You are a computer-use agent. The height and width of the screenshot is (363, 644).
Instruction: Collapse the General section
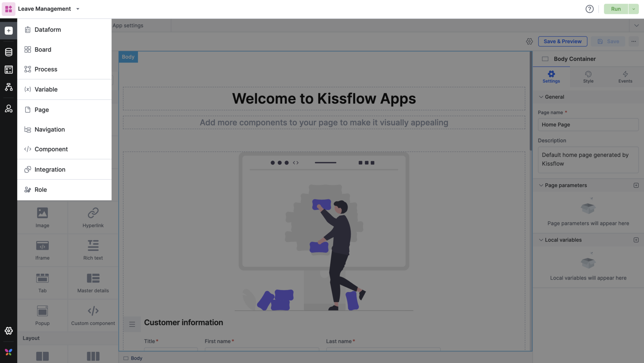click(541, 97)
